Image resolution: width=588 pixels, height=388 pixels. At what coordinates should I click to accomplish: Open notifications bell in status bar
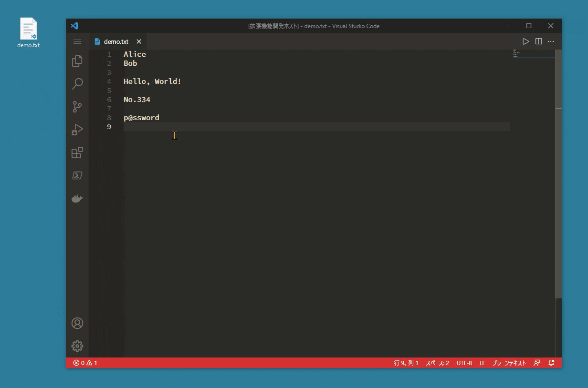[552, 363]
